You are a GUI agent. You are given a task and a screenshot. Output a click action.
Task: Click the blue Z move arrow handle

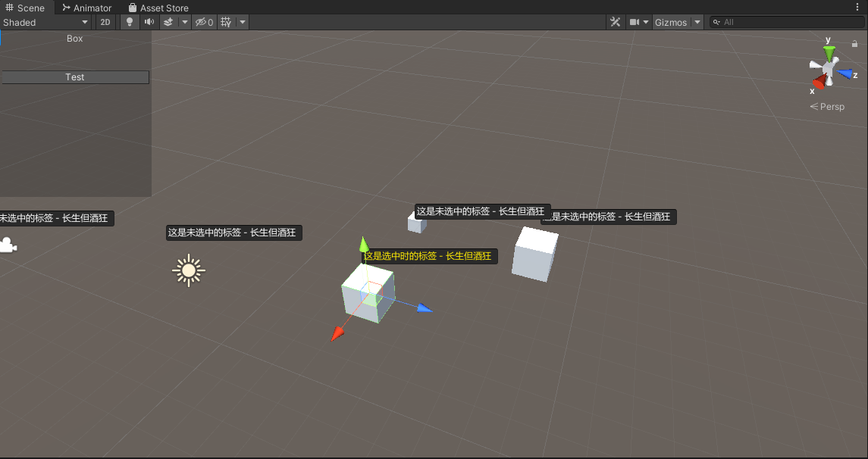(424, 308)
